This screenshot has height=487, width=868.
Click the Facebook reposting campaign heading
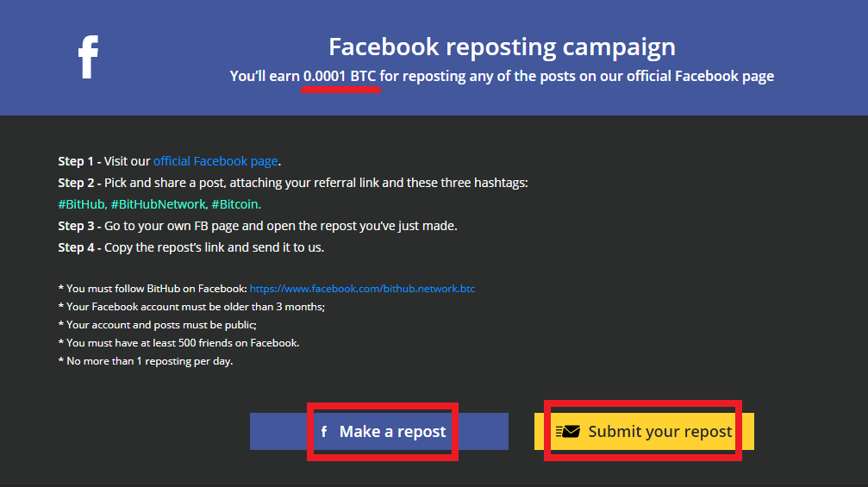[x=502, y=47]
